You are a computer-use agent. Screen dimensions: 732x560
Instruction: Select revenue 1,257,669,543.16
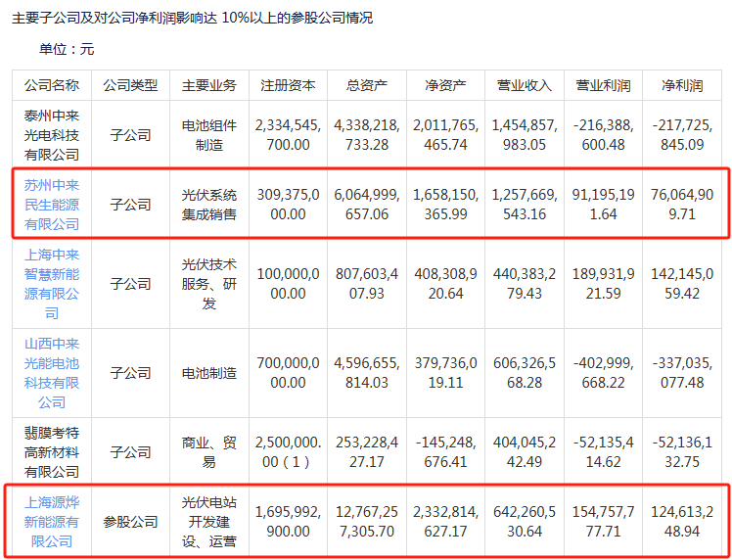[x=525, y=205]
